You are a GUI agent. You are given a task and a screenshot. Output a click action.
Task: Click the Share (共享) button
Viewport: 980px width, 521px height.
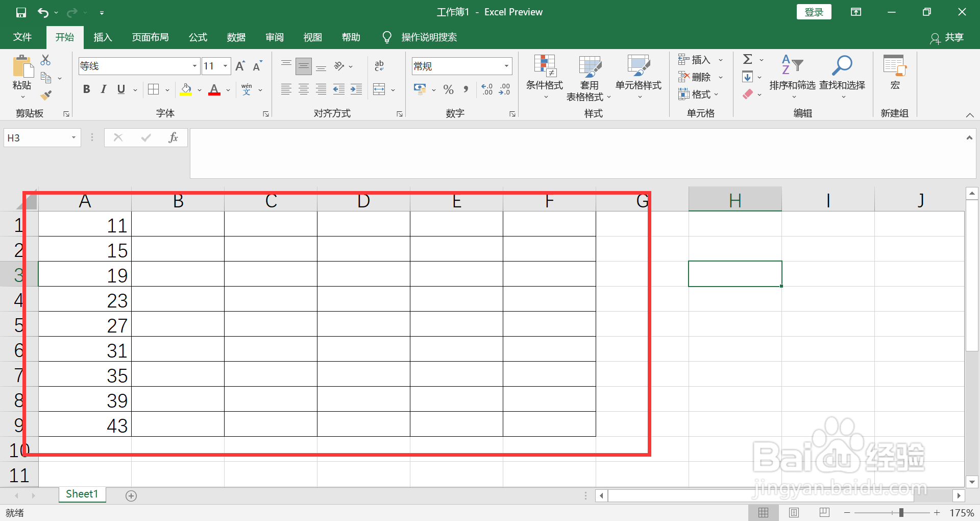pyautogui.click(x=947, y=38)
